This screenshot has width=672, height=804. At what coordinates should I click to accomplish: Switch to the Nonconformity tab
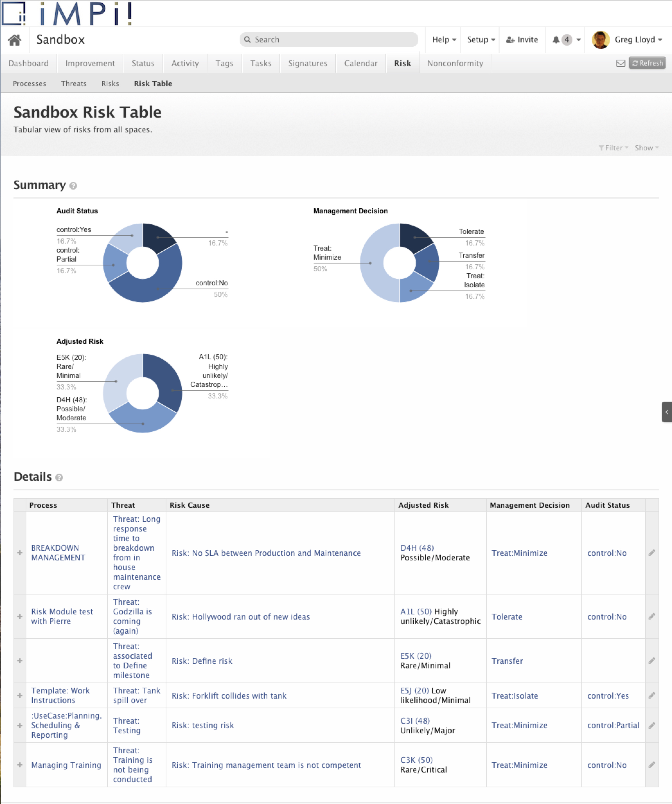pyautogui.click(x=455, y=63)
